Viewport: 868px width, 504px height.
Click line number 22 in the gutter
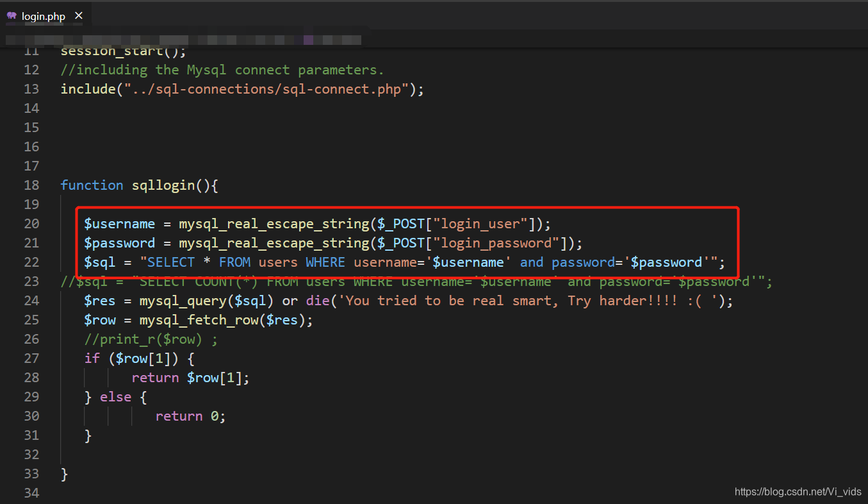pos(31,262)
